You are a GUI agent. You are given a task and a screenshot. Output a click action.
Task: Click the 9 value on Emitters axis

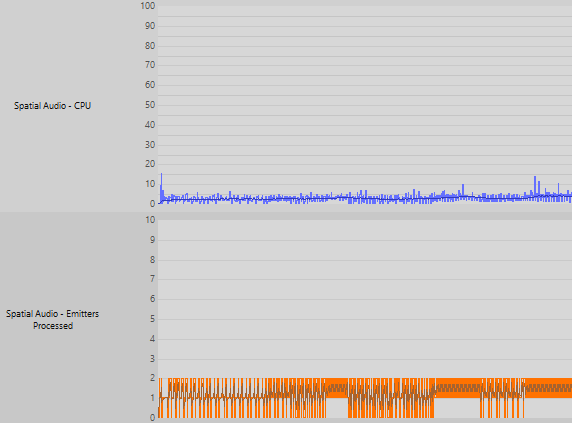(152, 240)
